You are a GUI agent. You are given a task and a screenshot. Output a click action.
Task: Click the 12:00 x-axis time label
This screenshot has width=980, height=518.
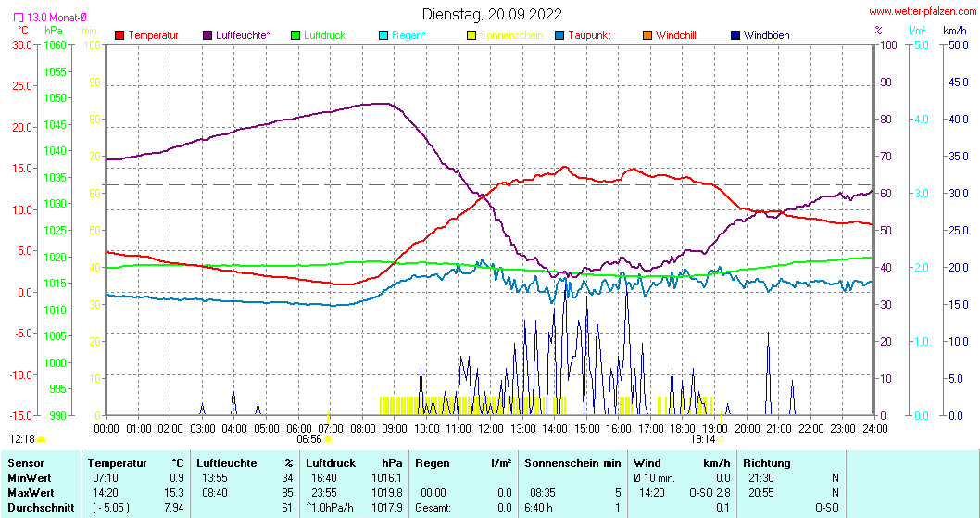pyautogui.click(x=491, y=428)
